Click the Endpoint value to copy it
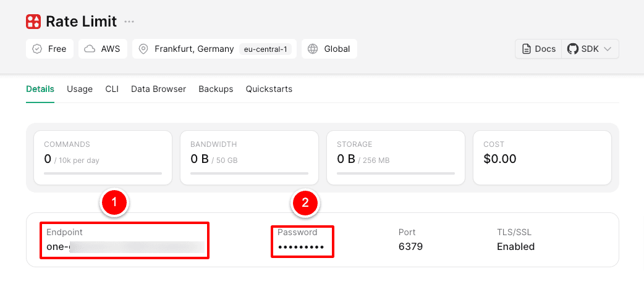The width and height of the screenshot is (644, 287). click(125, 247)
